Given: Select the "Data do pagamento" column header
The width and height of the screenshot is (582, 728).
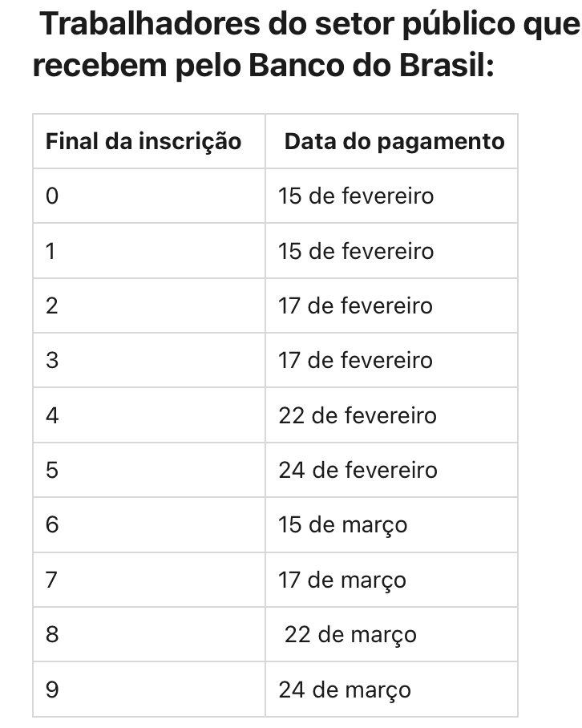Looking at the screenshot, I should click(394, 142).
